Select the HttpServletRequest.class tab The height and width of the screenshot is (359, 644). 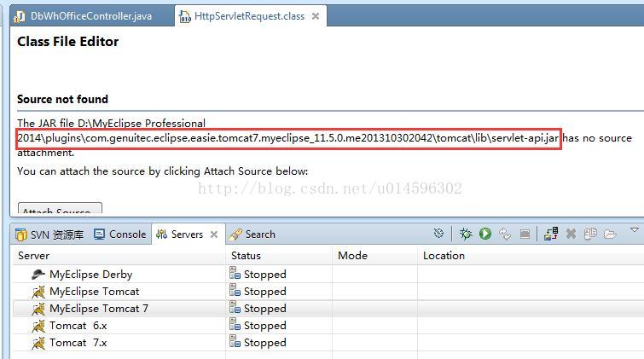(x=249, y=16)
